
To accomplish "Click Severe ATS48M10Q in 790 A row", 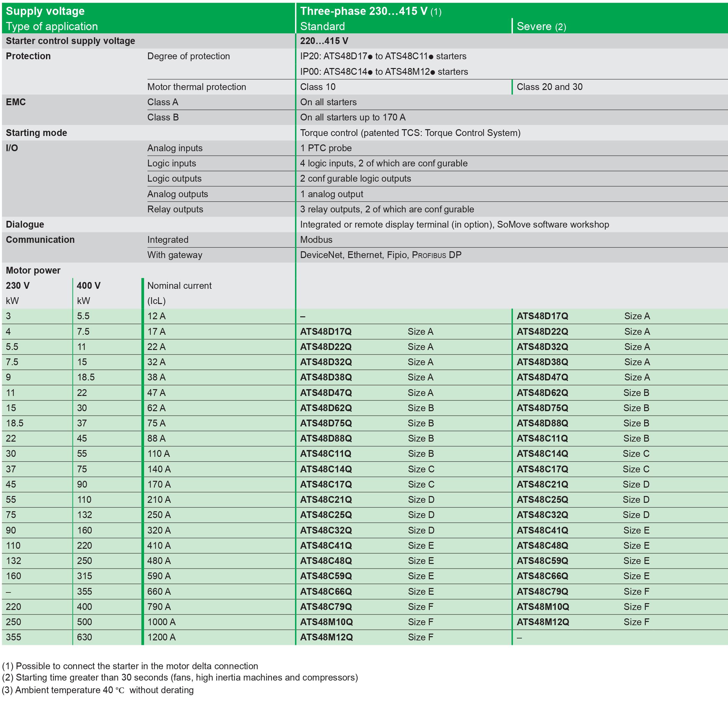I will pyautogui.click(x=543, y=607).
